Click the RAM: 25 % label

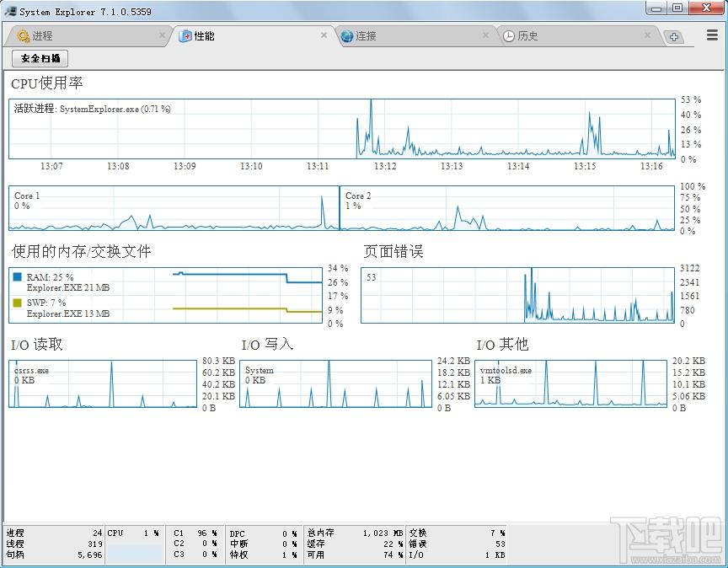(x=50, y=277)
